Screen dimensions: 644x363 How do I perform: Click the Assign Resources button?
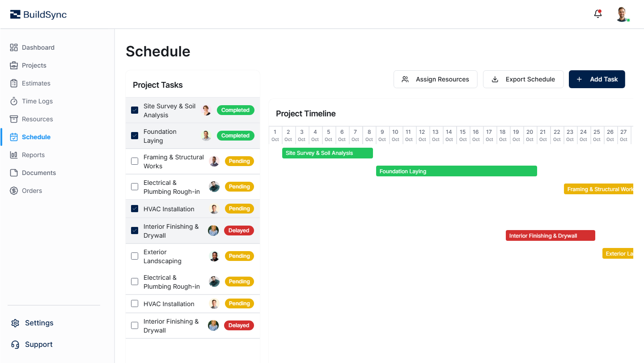[435, 79]
